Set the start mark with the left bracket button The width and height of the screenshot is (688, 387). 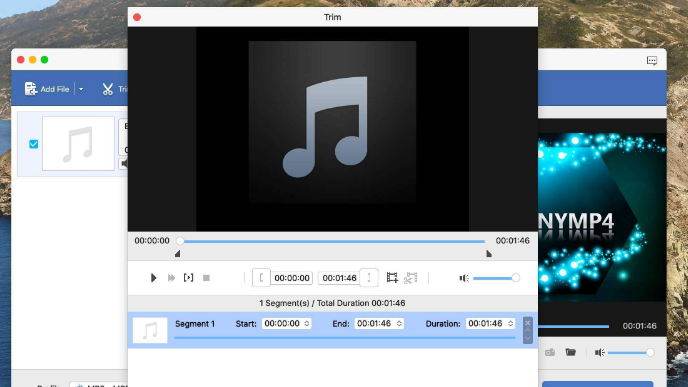pos(261,278)
